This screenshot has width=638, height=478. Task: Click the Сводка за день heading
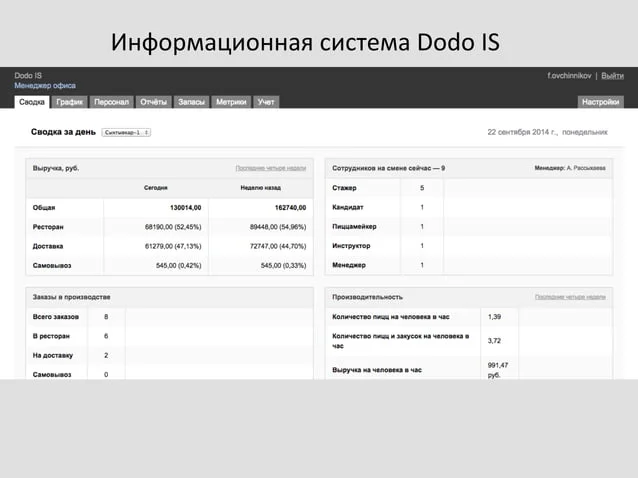click(x=63, y=132)
